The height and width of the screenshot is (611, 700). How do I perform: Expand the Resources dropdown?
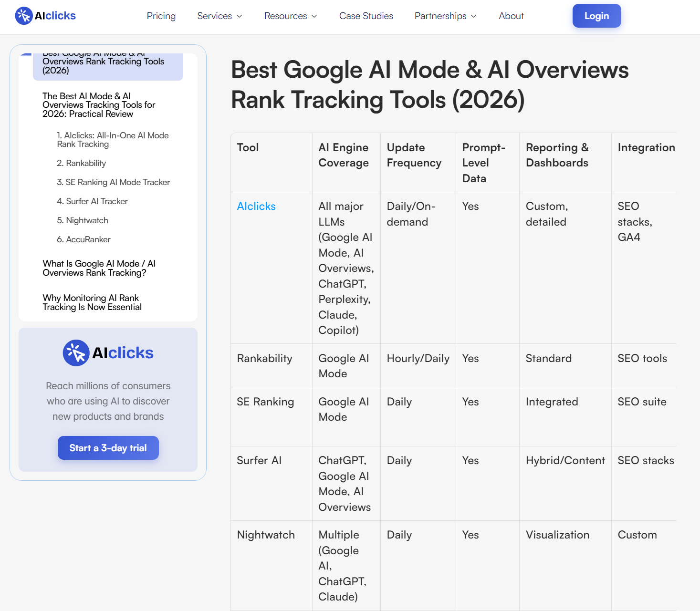290,16
